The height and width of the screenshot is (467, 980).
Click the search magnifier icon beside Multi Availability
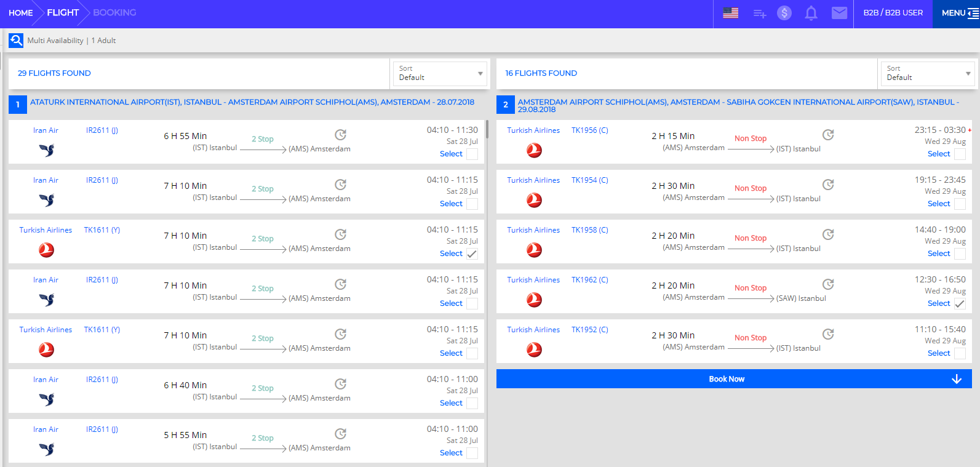pos(16,41)
